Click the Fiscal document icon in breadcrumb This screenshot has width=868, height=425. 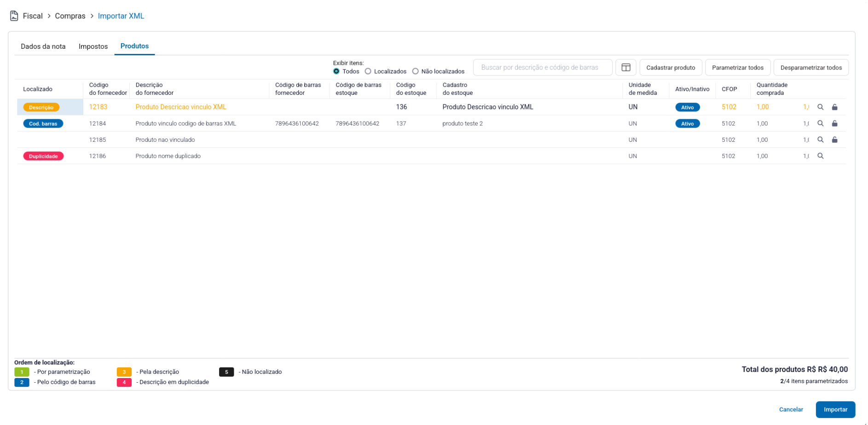tap(14, 16)
